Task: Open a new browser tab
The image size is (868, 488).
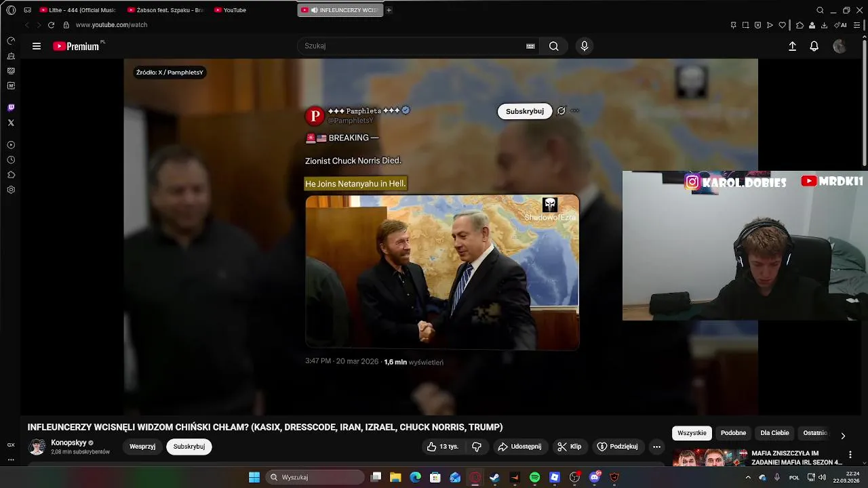Action: click(x=389, y=10)
